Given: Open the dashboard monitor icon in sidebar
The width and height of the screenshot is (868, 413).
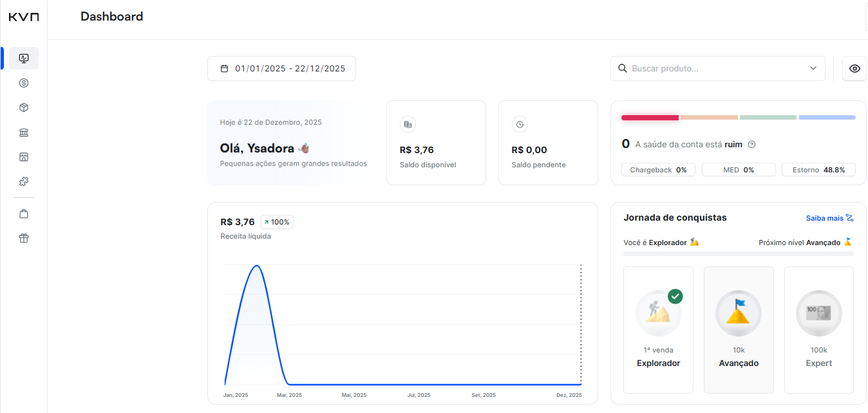Looking at the screenshot, I should pyautogui.click(x=24, y=59).
